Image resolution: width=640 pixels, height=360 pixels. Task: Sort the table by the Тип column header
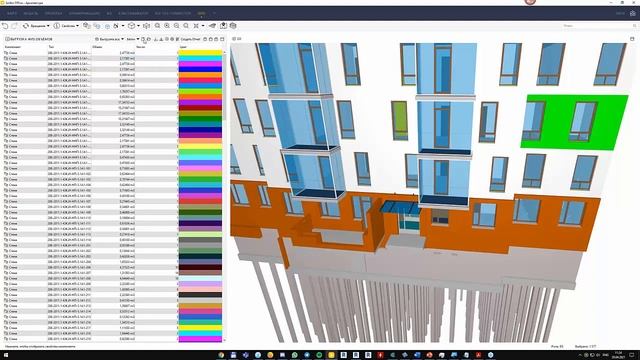(x=51, y=47)
